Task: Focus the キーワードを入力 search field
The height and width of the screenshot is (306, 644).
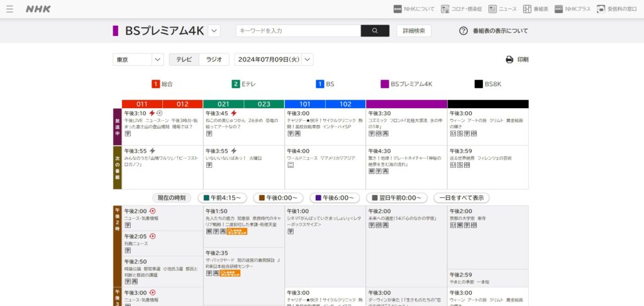Action: pos(298,31)
